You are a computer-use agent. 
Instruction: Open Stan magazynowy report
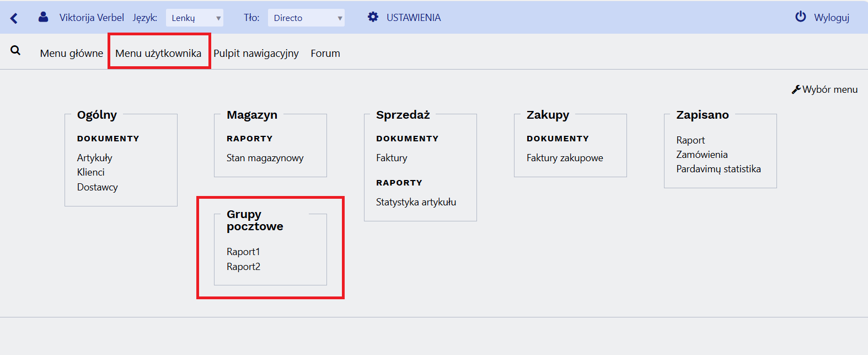tap(265, 158)
